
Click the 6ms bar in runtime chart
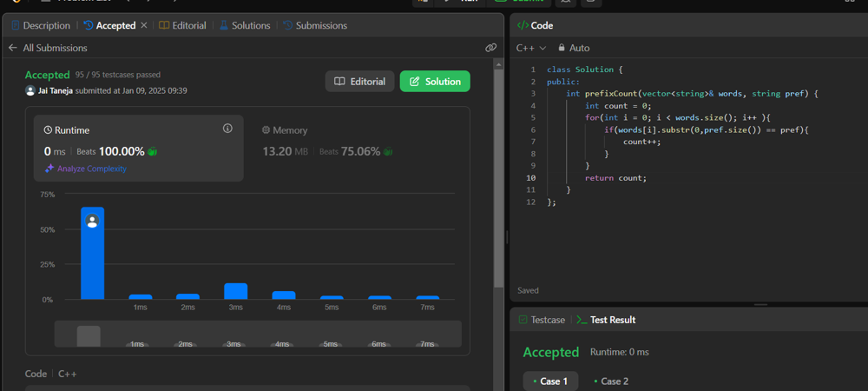click(380, 297)
